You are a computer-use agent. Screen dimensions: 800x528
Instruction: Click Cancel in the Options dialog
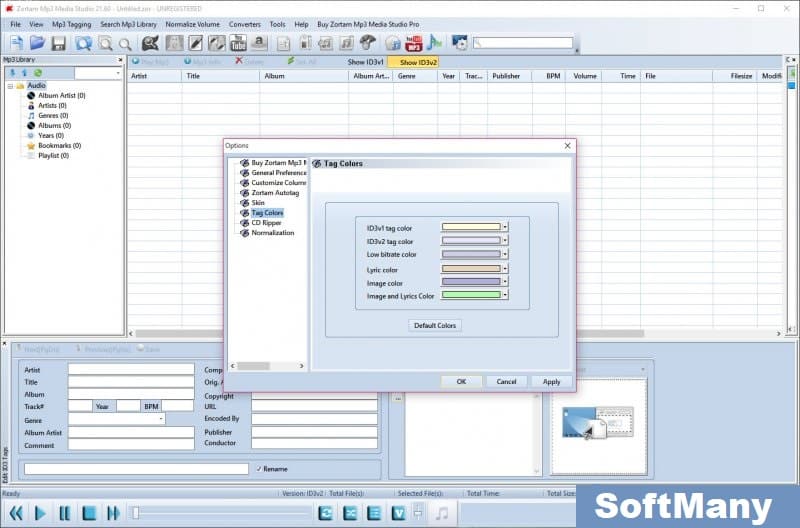(506, 382)
